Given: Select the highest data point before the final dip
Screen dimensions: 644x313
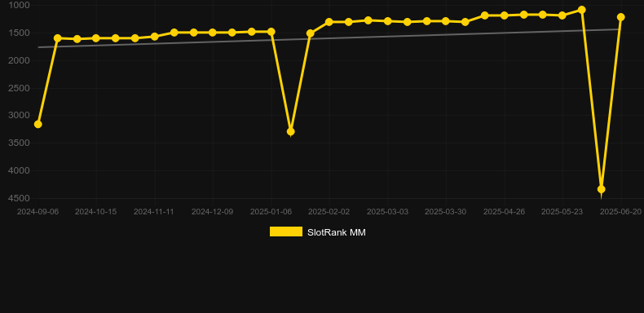Looking at the screenshot, I should point(581,10).
